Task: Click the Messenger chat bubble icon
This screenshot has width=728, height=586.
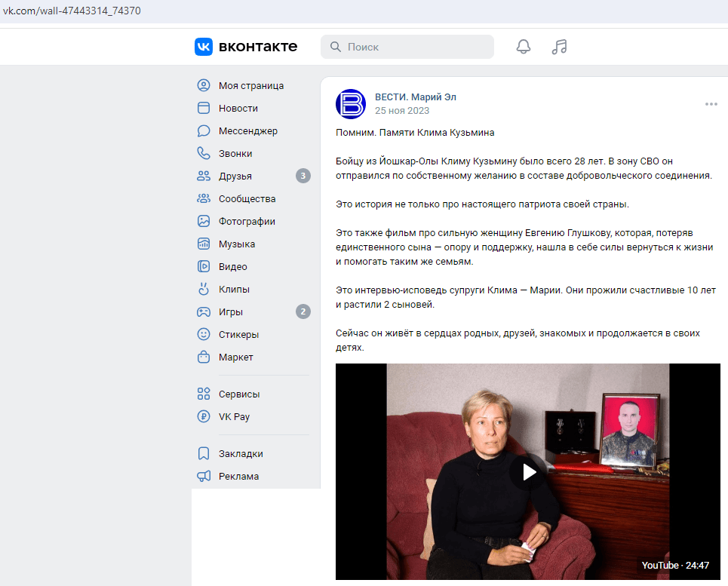Action: [x=204, y=130]
